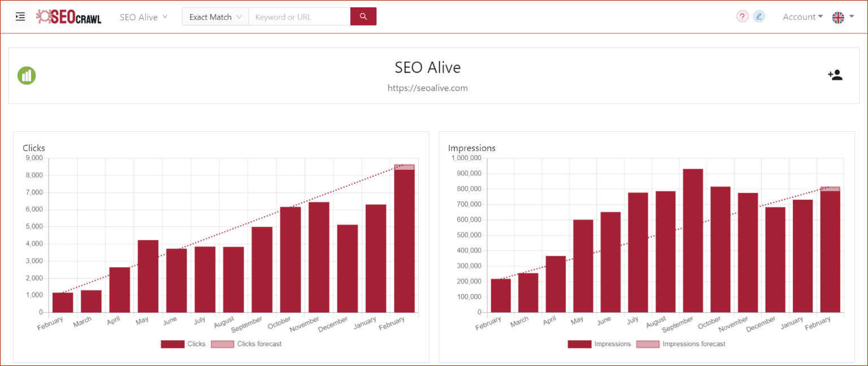Click the December bar in Impressions chart
868x366 pixels.
coord(775,260)
